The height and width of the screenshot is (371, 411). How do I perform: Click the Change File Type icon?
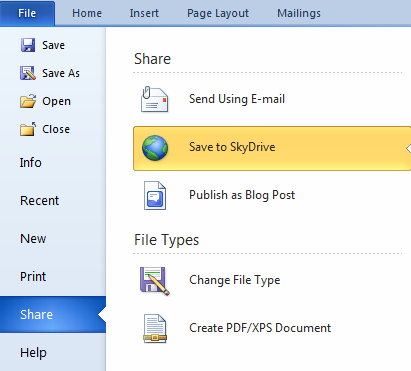click(155, 281)
